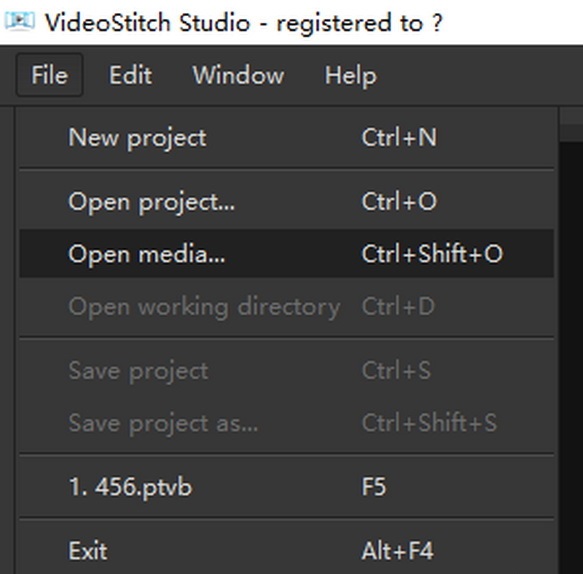This screenshot has height=574, width=583.
Task: Click the VideoStitch Studio app icon
Action: [x=20, y=22]
